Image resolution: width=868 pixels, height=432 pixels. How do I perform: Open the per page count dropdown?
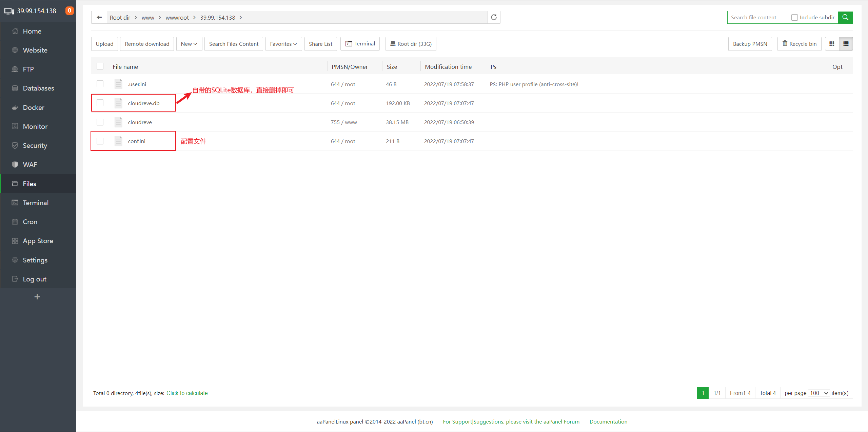tap(819, 393)
